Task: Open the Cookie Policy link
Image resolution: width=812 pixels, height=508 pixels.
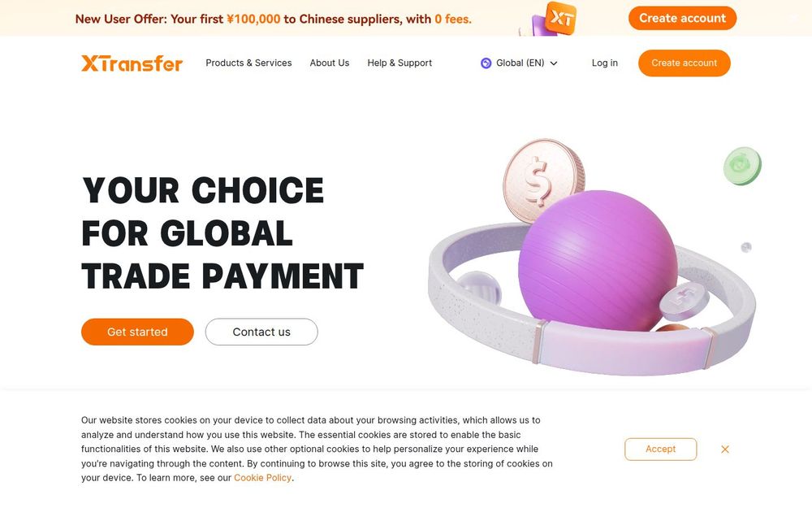Action: 262,478
